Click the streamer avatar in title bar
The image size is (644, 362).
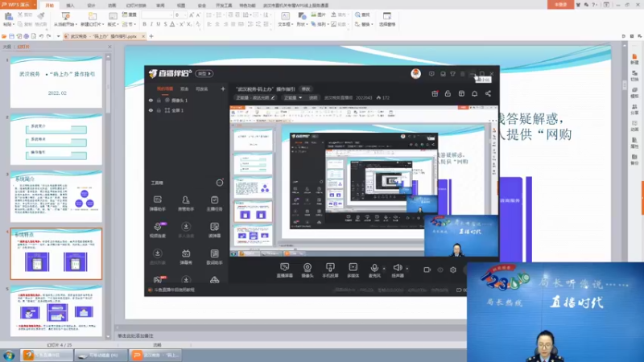(x=415, y=74)
